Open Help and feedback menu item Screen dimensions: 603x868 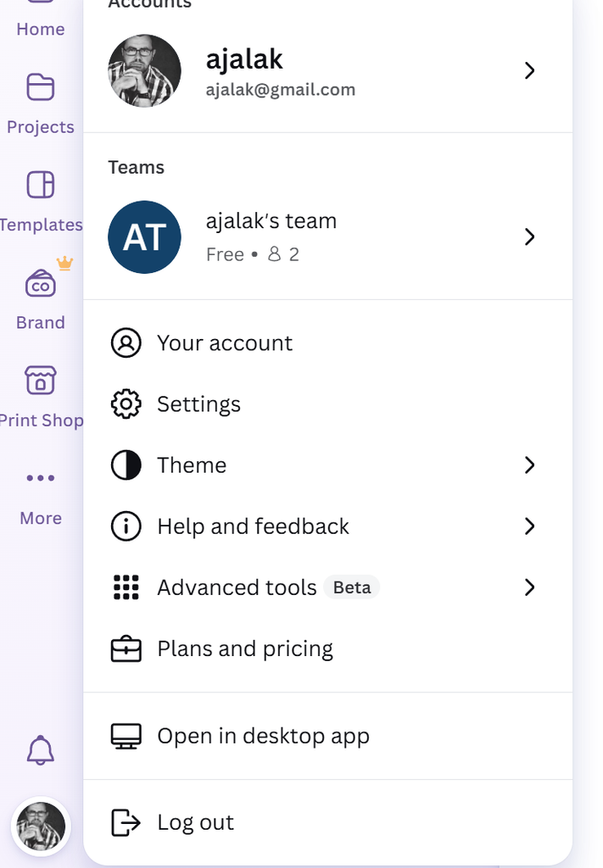pyautogui.click(x=328, y=526)
